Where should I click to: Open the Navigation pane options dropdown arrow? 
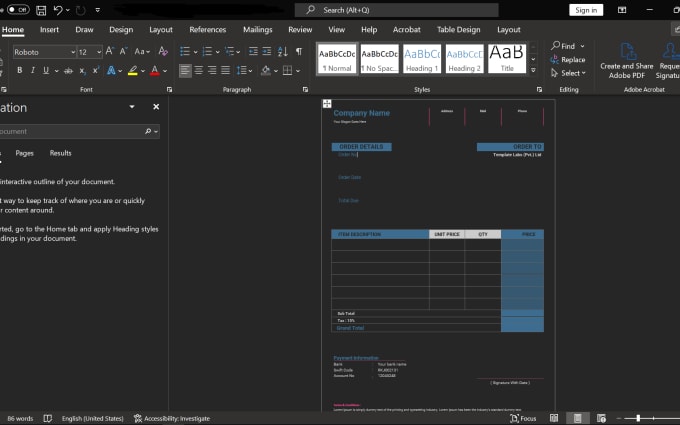pyautogui.click(x=132, y=107)
